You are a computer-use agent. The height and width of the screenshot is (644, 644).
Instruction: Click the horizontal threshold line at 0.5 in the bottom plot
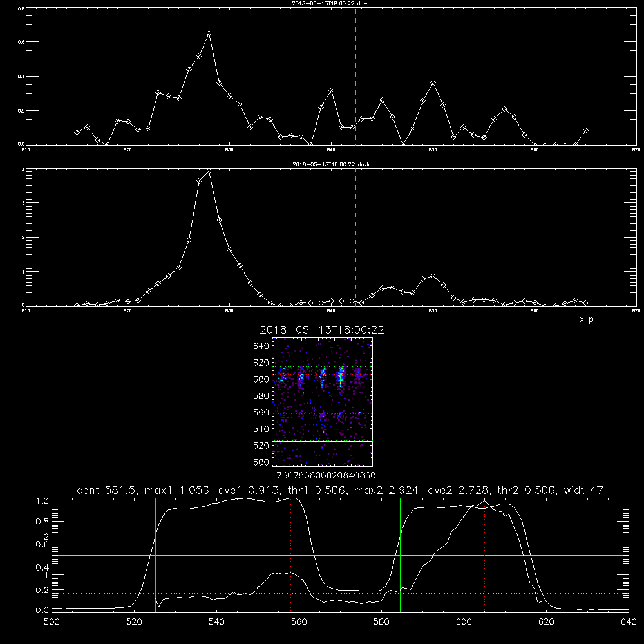(x=341, y=555)
